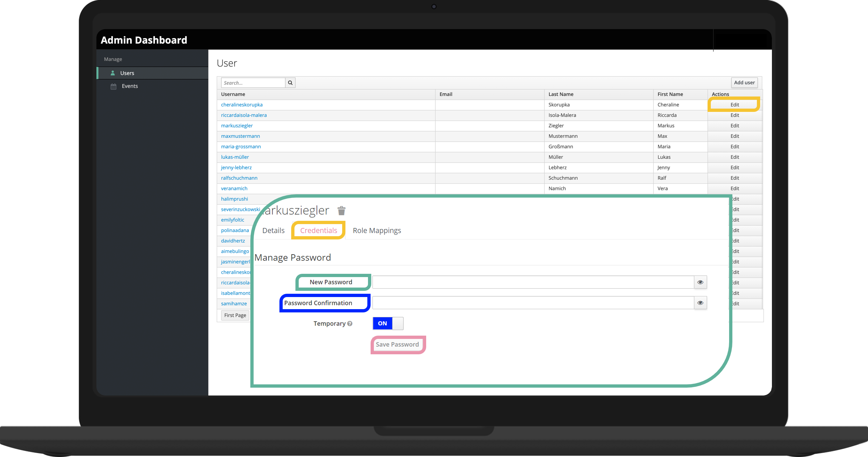Image resolution: width=868 pixels, height=457 pixels.
Task: Open the Credentials tab
Action: click(318, 230)
